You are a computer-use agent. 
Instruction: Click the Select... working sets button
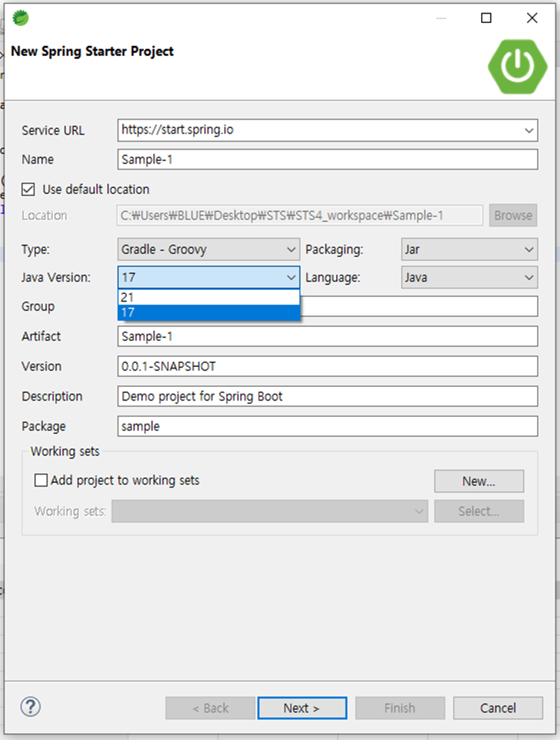point(479,511)
